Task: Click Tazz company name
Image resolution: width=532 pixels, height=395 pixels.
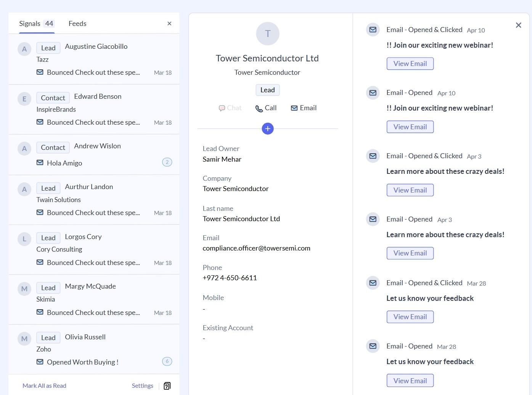Action: pos(42,59)
